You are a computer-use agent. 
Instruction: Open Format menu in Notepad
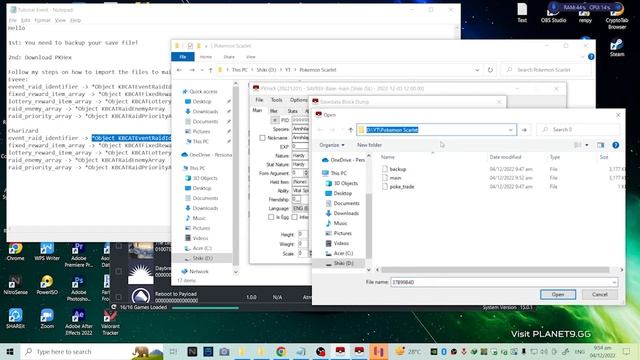pyautogui.click(x=42, y=20)
